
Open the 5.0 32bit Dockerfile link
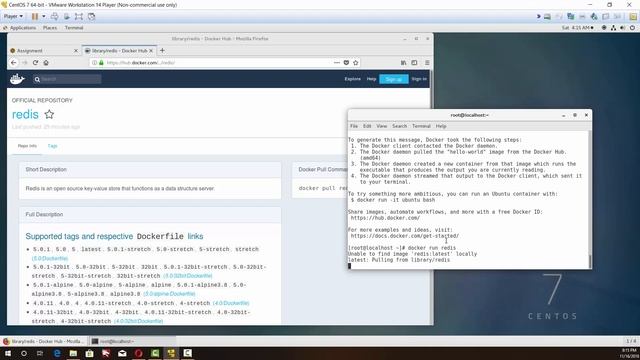pyautogui.click(x=188, y=276)
